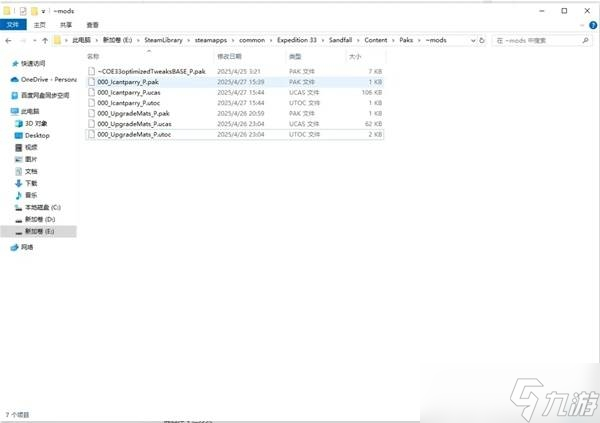
Task: Open the recent locations dropdown beside the Forward arrow
Action: pos(34,41)
